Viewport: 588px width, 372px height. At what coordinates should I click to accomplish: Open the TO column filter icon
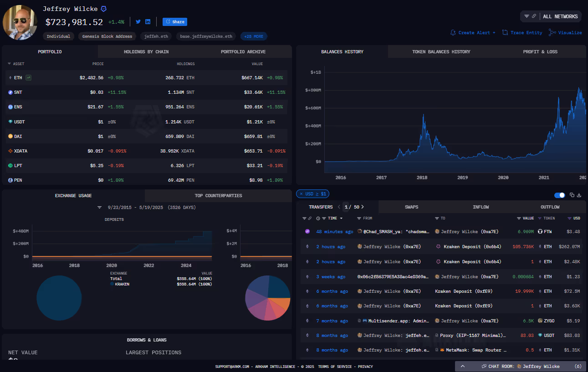[437, 219]
